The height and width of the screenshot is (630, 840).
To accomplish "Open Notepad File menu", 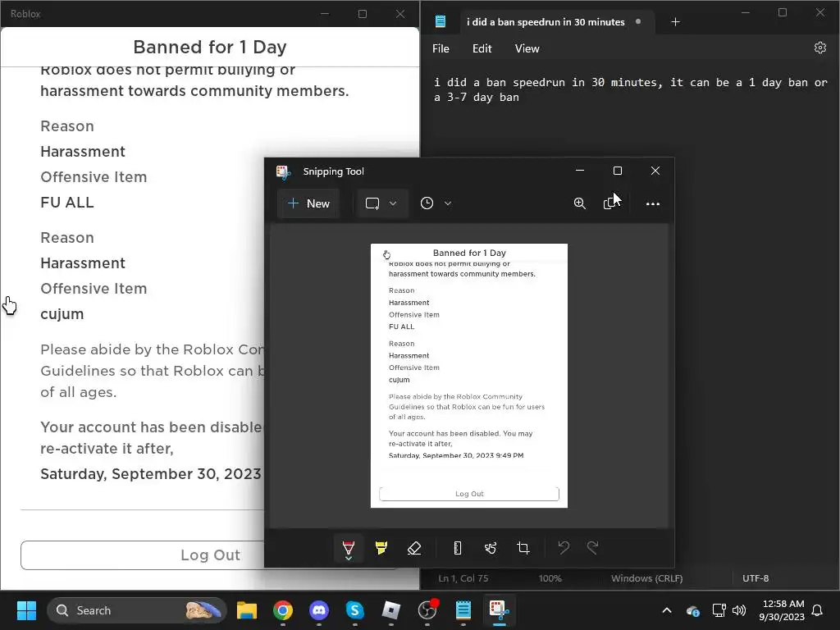I will 441,48.
